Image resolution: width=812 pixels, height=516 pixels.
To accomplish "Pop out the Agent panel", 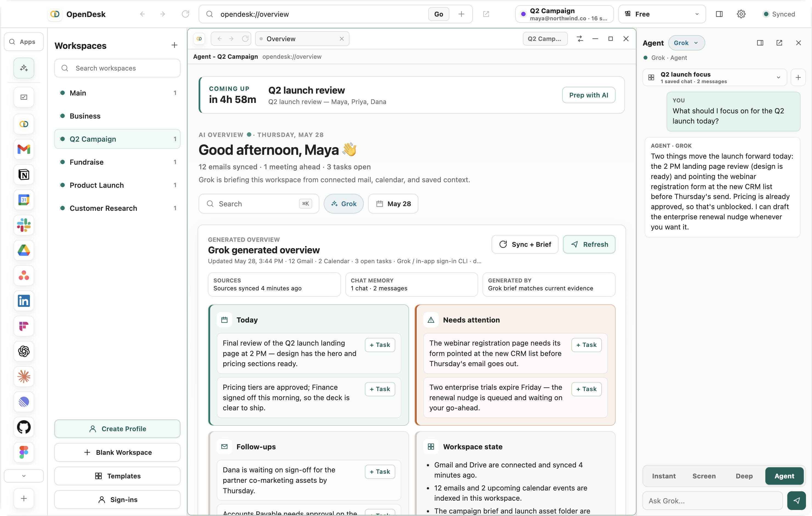I will click(x=779, y=43).
